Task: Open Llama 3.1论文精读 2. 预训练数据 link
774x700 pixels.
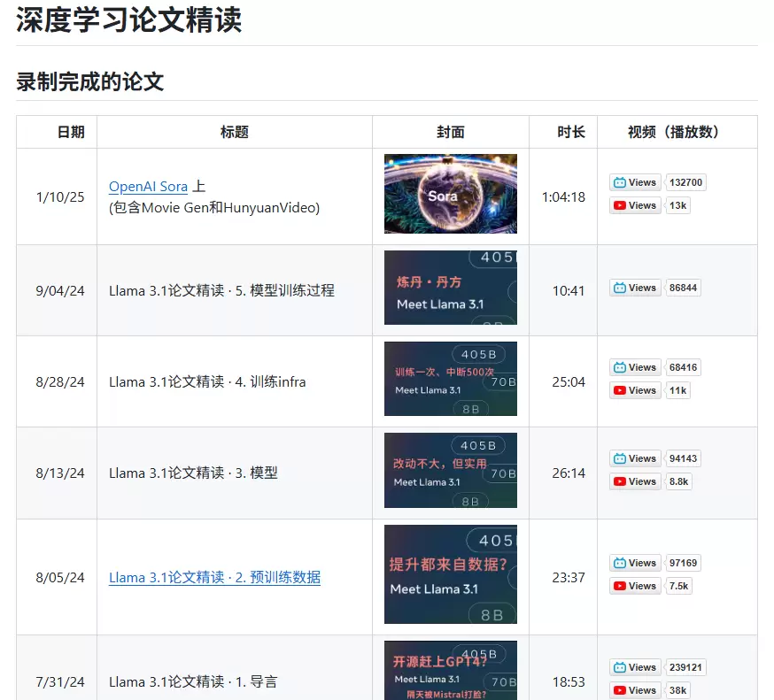Action: click(214, 577)
